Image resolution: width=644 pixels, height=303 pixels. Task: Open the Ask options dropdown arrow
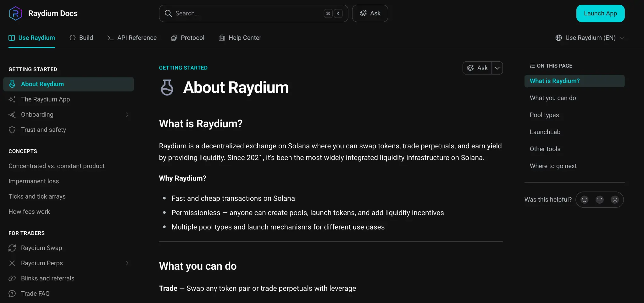click(x=497, y=68)
